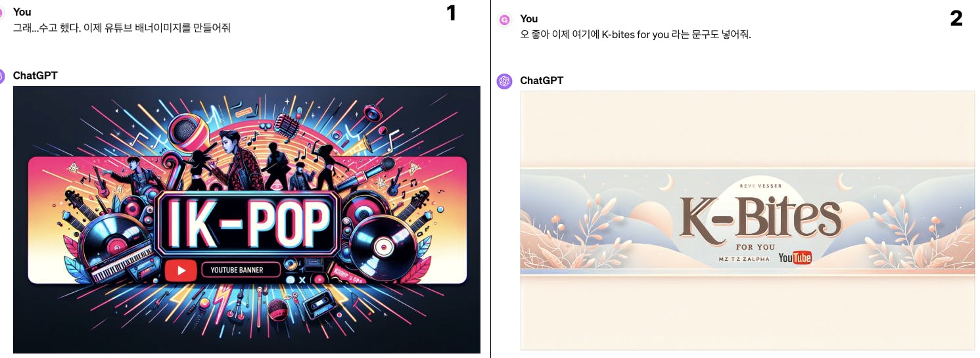
Task: Open the K-Bites pastel banner image
Action: 747,220
